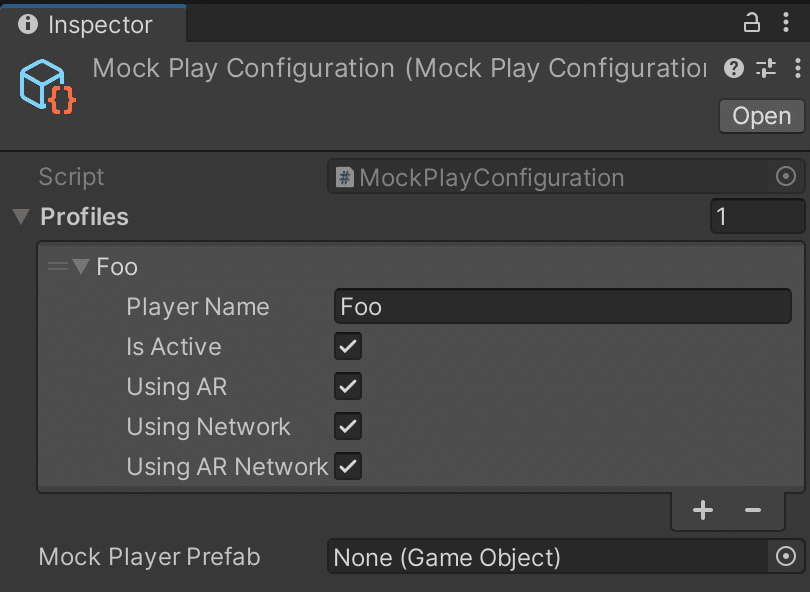This screenshot has height=592, width=810.
Task: Add a profile with the plus button
Action: [x=703, y=511]
